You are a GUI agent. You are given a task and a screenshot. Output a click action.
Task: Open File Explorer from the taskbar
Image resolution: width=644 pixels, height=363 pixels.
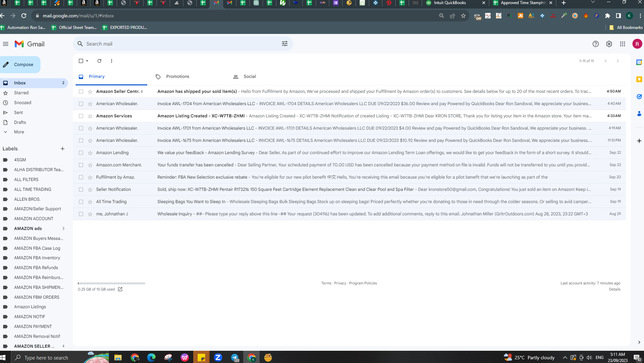118,357
